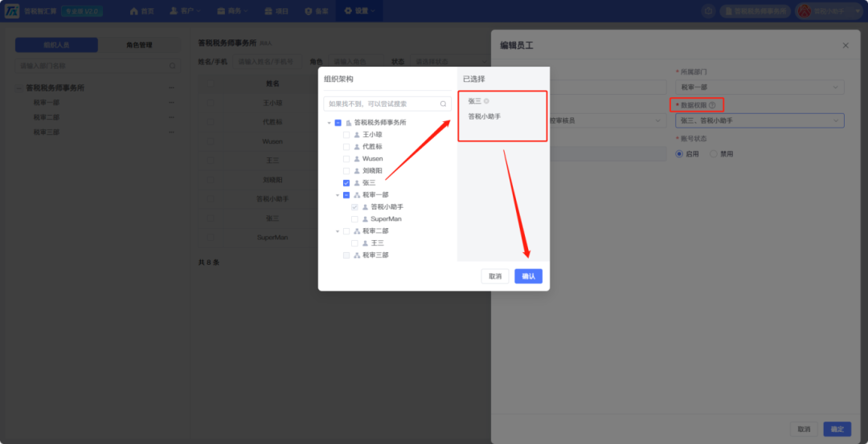Open more options for 税审一部 in sidebar
Image resolution: width=868 pixels, height=444 pixels.
click(x=172, y=102)
